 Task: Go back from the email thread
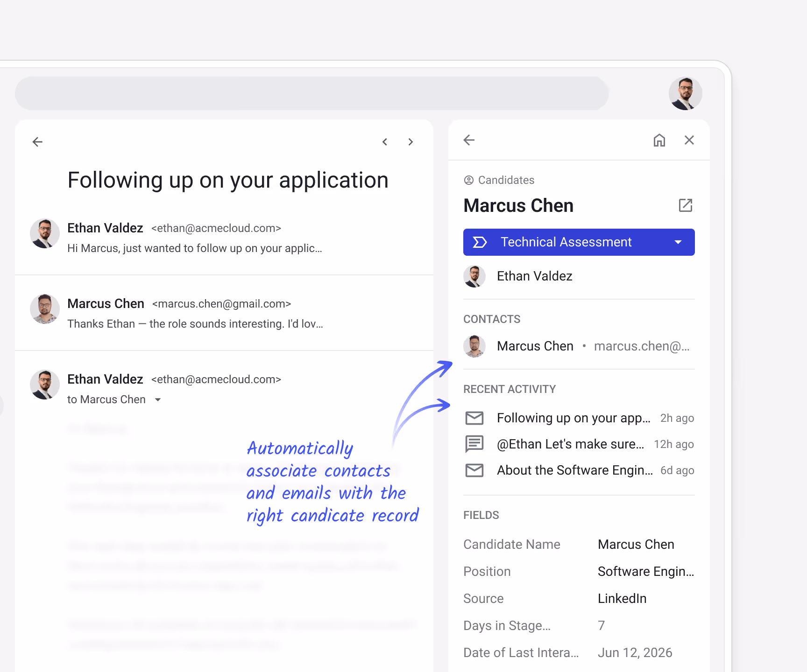click(x=37, y=142)
